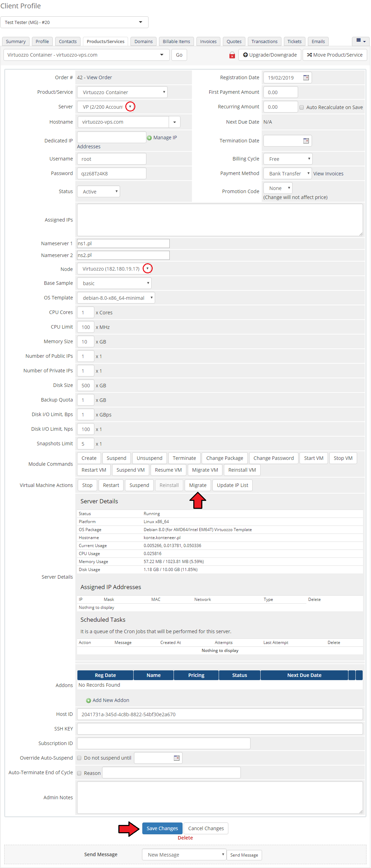Image resolution: width=371 pixels, height=868 pixels.
Task: Open Billing Cycle dropdown
Action: tap(288, 159)
